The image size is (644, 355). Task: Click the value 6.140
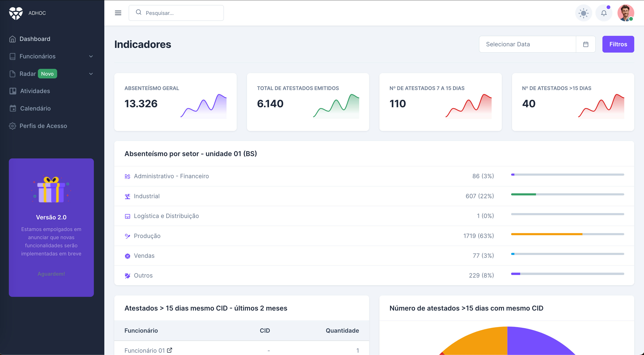click(270, 104)
